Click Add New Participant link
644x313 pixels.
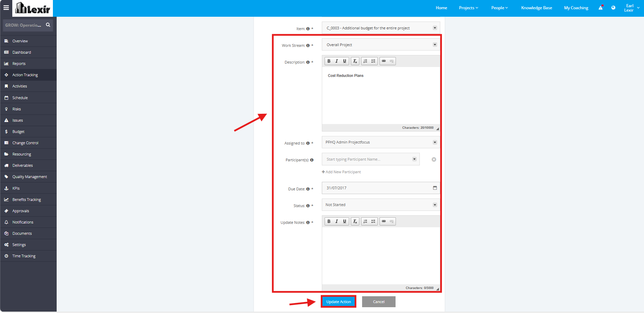[341, 172]
